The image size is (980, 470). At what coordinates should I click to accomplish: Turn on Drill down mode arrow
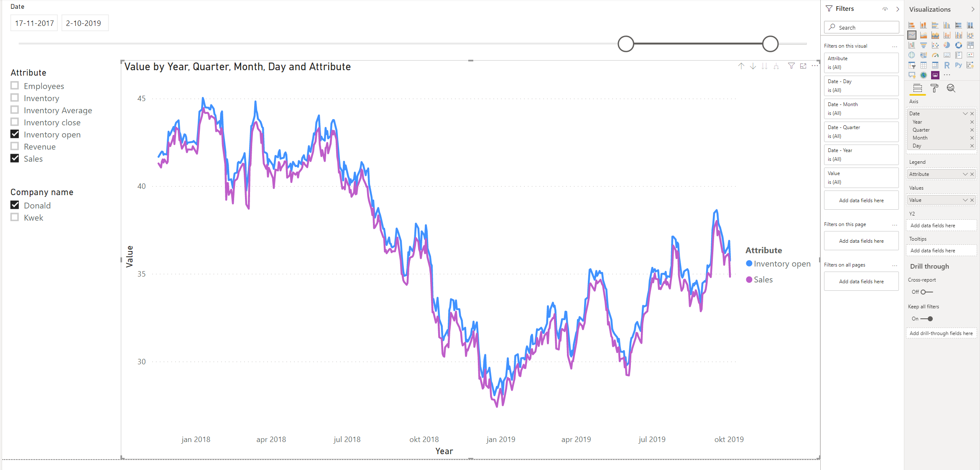[x=753, y=66]
